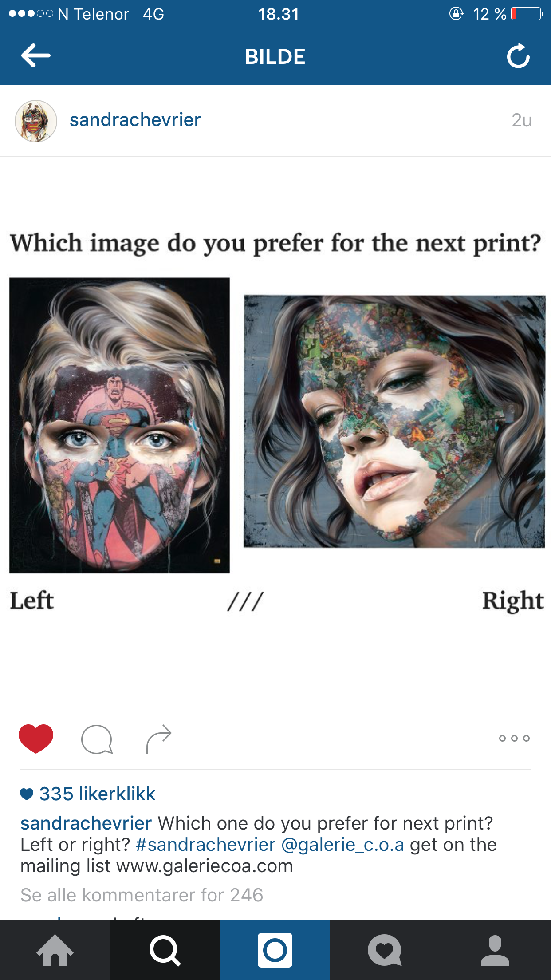The width and height of the screenshot is (551, 980).
Task: Open the #sandrachevrier hashtag
Action: point(206,845)
